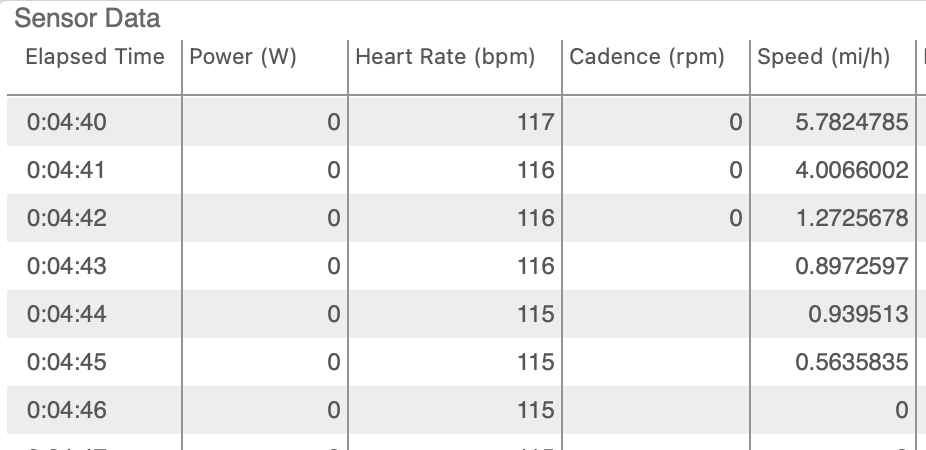Viewport: 926px width, 450px height.
Task: Click the speed value 0.8972597
Action: click(x=852, y=266)
